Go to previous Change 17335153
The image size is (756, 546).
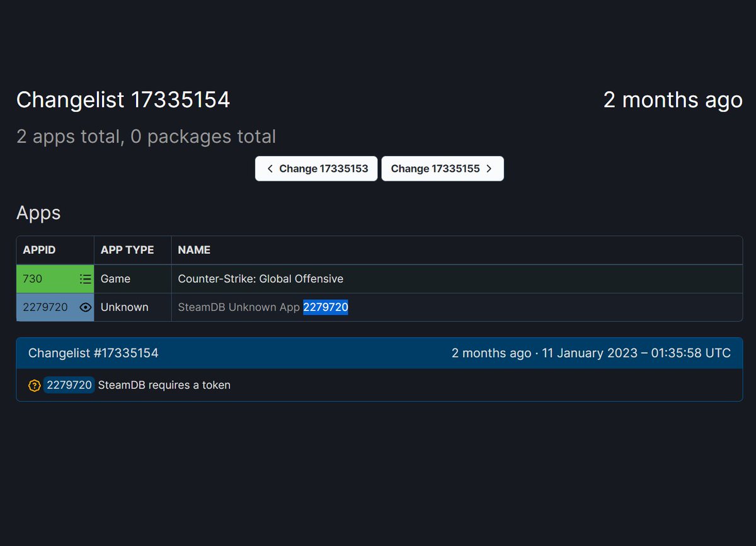[316, 169]
